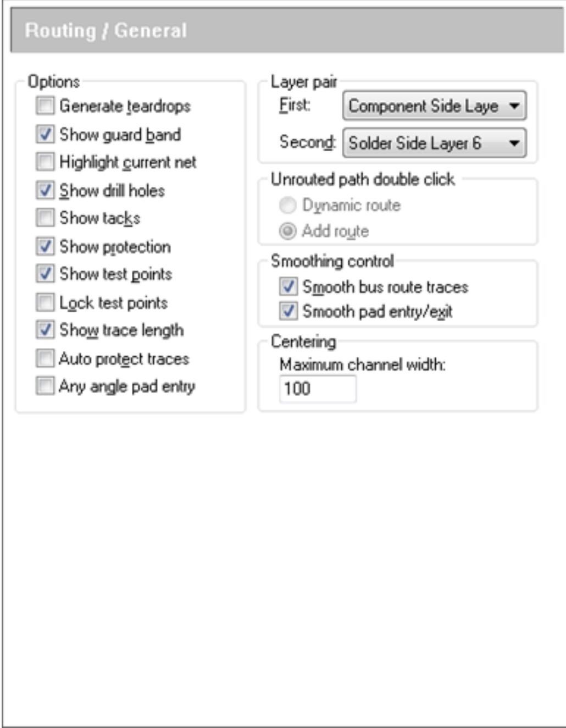
Task: Turn on Show tacks checkbox
Action: (x=45, y=218)
